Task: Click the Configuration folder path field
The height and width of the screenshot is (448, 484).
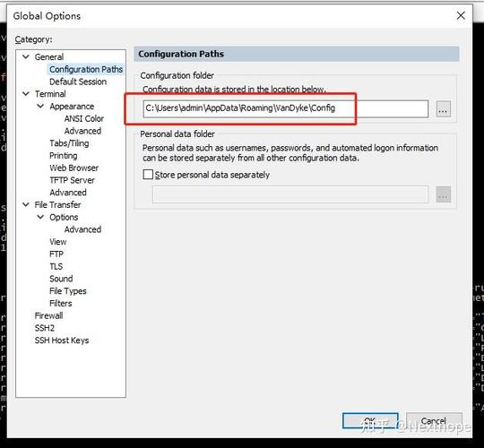Action: click(x=286, y=108)
